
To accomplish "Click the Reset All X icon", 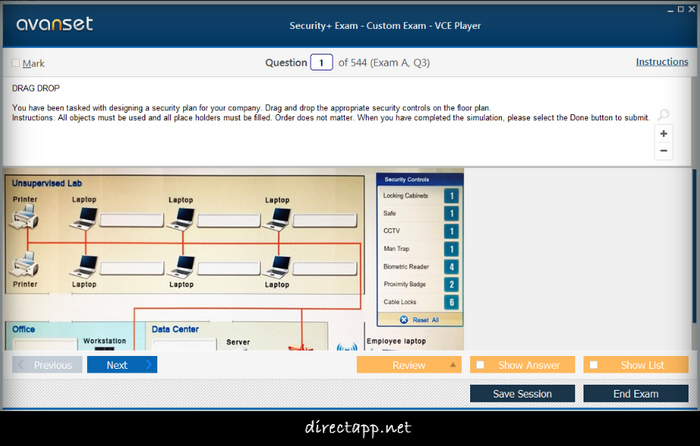I will click(x=404, y=320).
